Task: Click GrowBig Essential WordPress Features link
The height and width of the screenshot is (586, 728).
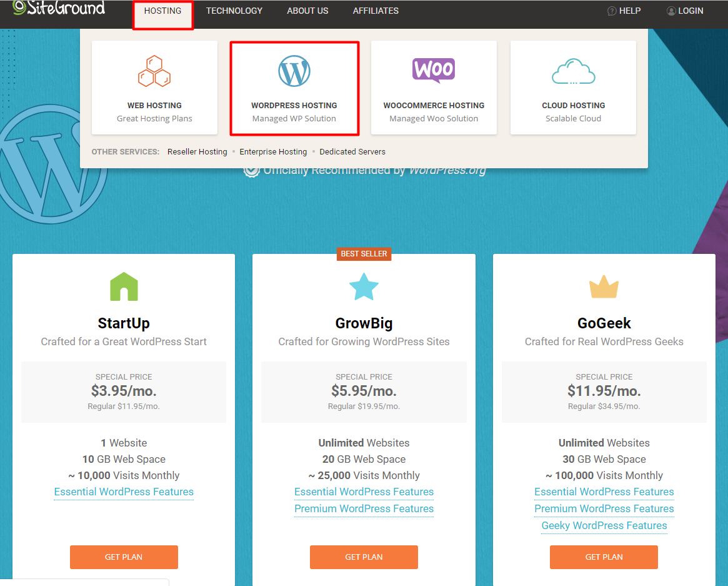Action: tap(364, 492)
